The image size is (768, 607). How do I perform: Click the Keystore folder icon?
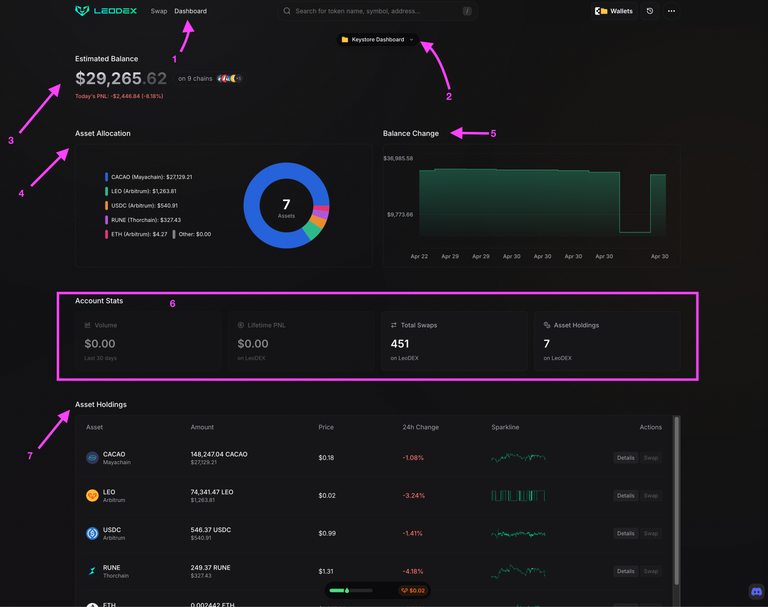[x=345, y=39]
